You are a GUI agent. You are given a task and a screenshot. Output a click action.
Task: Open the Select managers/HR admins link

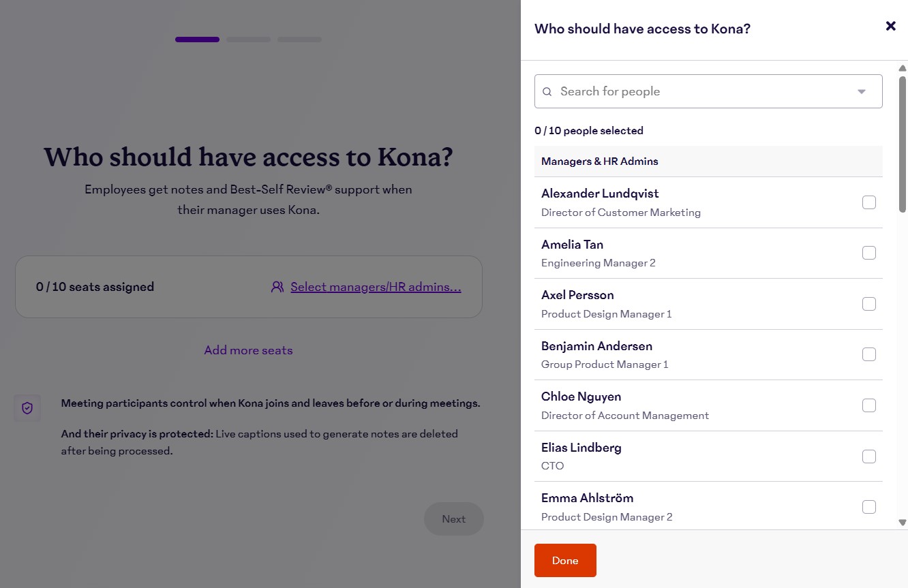(x=376, y=287)
